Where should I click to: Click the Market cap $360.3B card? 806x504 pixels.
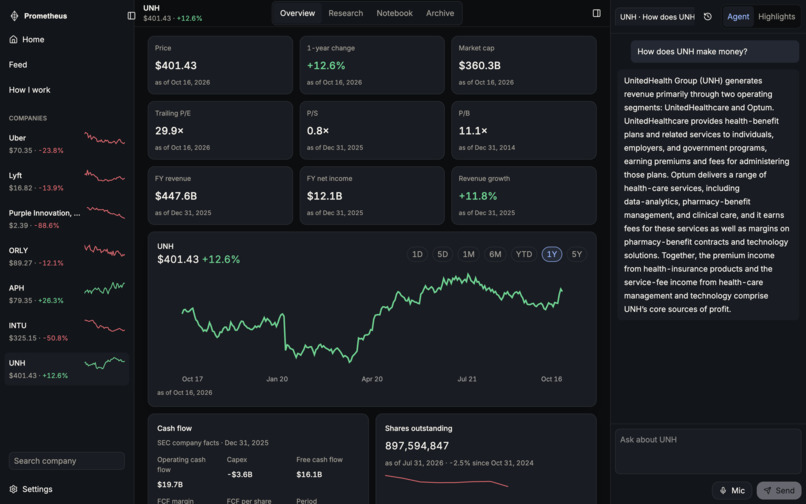coord(524,65)
